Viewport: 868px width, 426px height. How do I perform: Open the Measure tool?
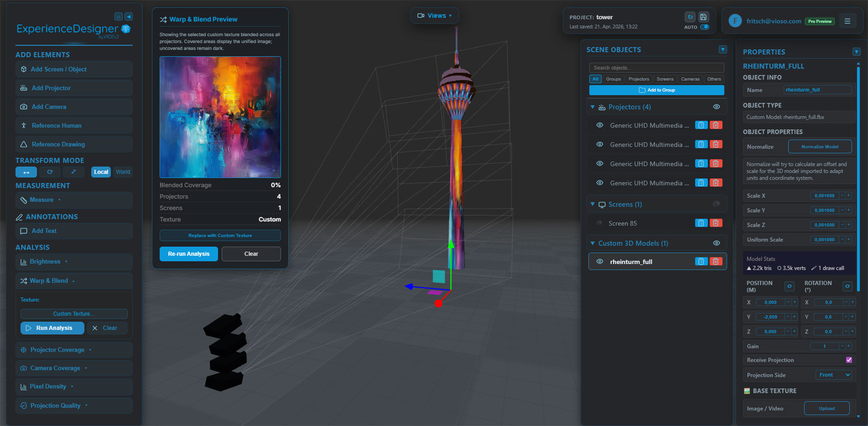click(74, 199)
